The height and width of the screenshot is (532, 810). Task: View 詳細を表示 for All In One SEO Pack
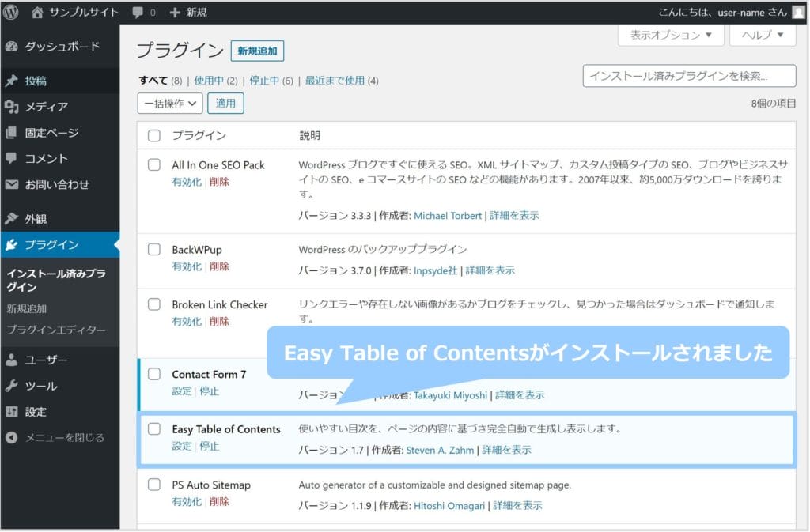[514, 216]
